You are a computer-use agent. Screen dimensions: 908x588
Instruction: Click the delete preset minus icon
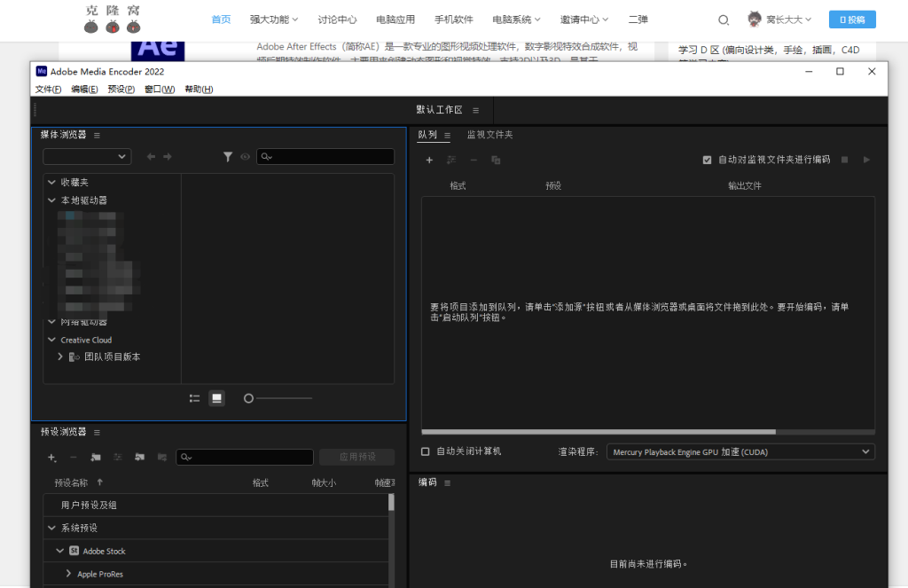(74, 457)
